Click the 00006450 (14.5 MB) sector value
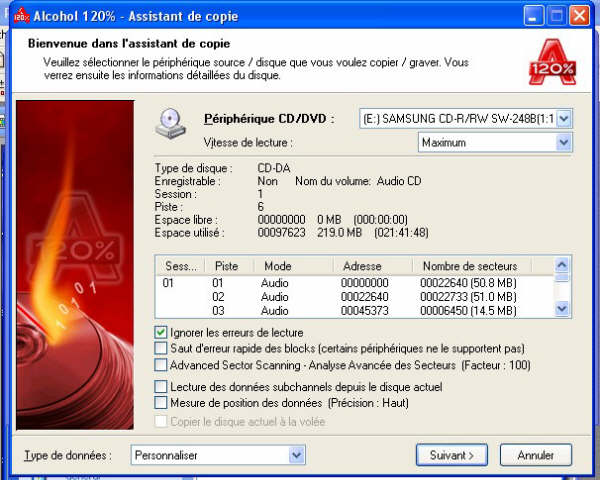 click(468, 310)
